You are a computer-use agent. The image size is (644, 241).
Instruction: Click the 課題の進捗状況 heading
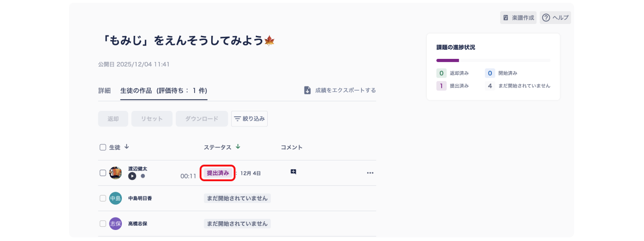tap(456, 47)
